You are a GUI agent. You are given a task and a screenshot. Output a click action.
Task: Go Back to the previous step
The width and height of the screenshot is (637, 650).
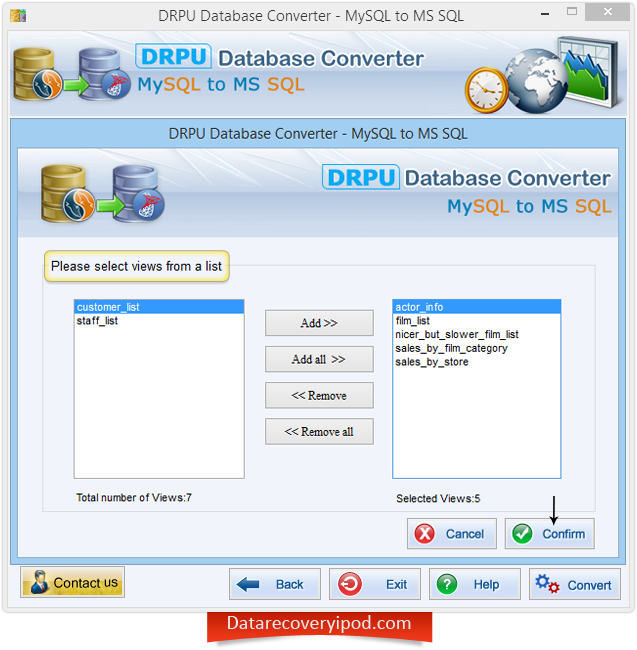click(275, 584)
